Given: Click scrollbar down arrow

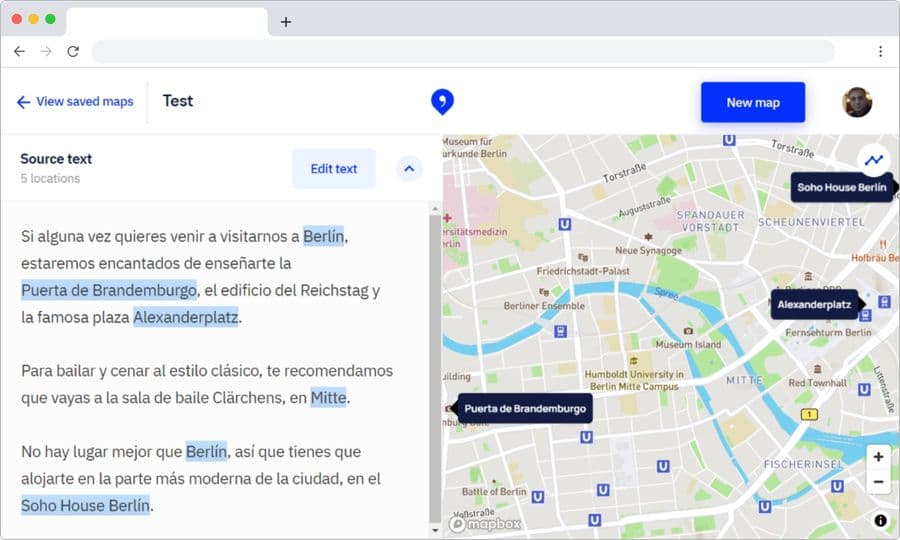Looking at the screenshot, I should (435, 531).
